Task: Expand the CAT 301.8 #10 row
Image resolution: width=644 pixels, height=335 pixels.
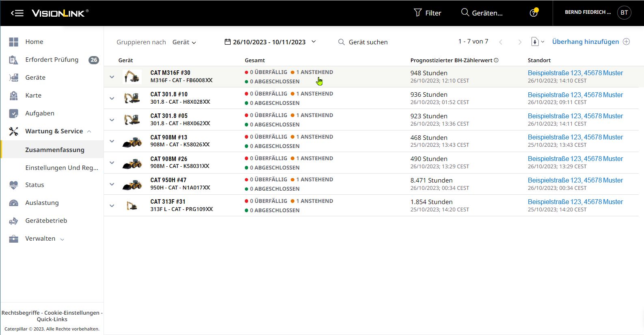Action: click(x=112, y=98)
